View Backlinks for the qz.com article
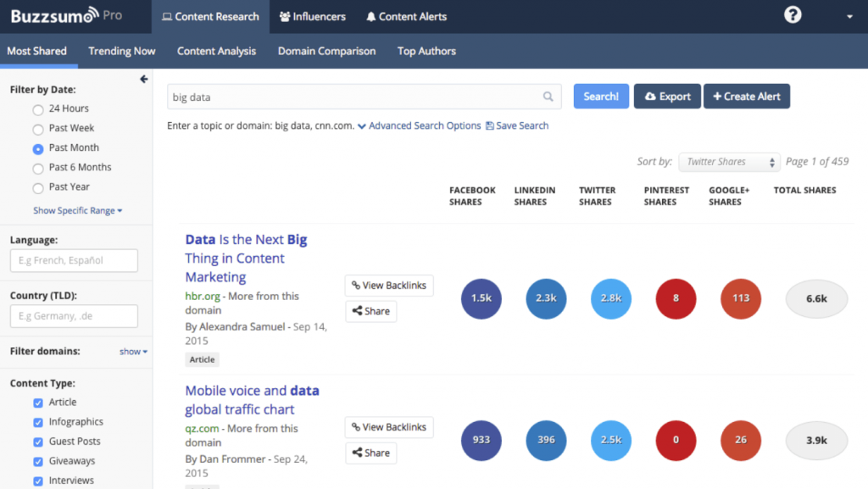This screenshot has height=489, width=868. [x=389, y=427]
